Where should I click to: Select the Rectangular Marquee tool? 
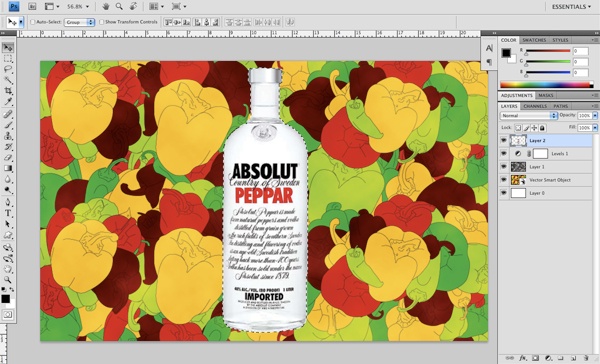pos(8,59)
